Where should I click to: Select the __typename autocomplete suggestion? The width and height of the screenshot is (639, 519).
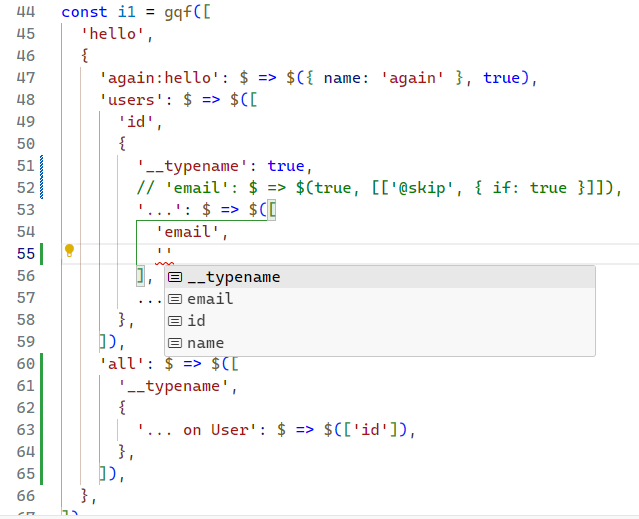point(380,277)
